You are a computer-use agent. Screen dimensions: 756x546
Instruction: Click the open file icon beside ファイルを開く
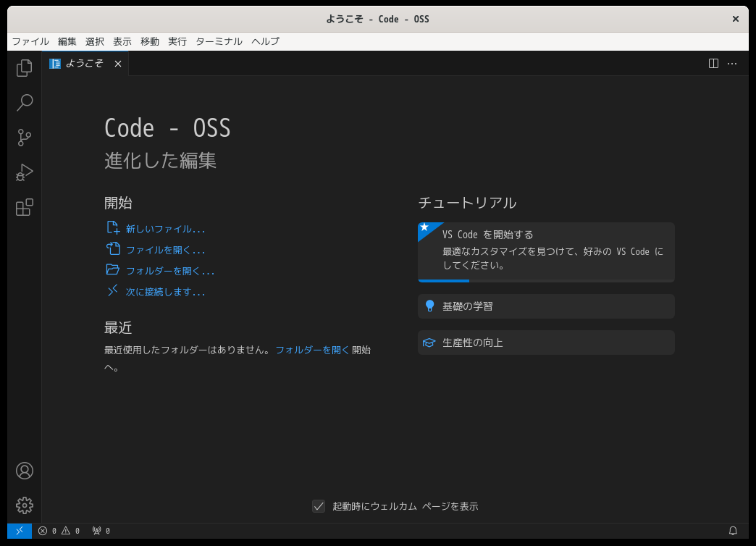113,248
